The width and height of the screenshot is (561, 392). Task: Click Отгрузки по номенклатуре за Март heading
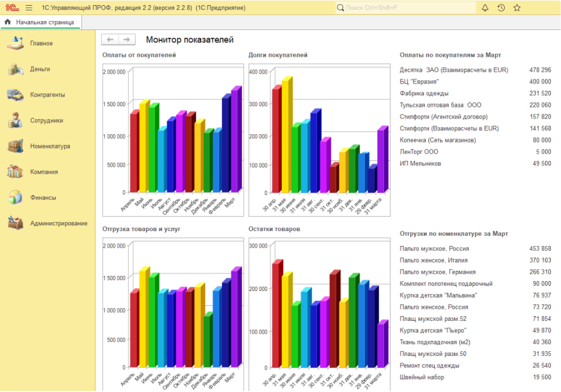[454, 234]
